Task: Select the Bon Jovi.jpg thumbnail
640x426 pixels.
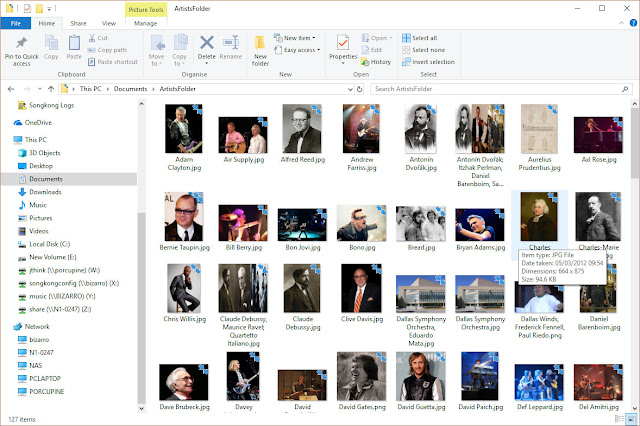Action: pyautogui.click(x=302, y=225)
